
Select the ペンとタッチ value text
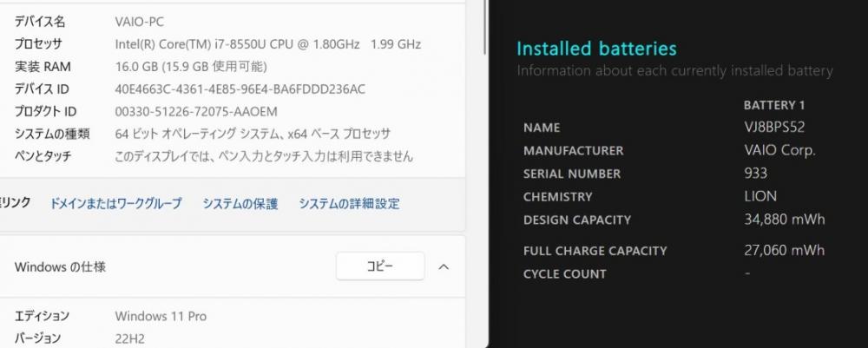click(264, 156)
